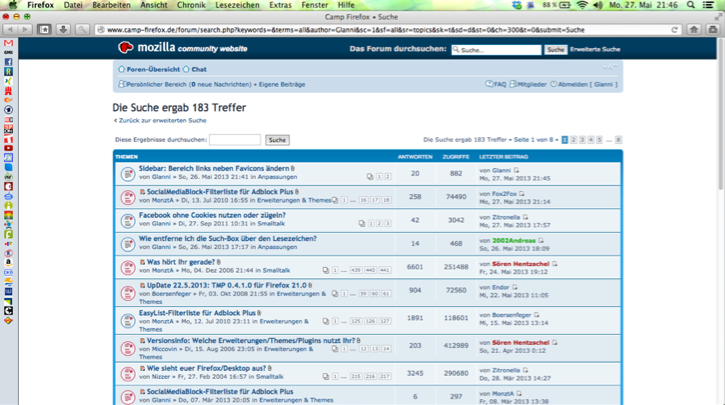The height and width of the screenshot is (405, 725).
Task: Open the Xing bookmark in the sidebar
Action: 8,81
